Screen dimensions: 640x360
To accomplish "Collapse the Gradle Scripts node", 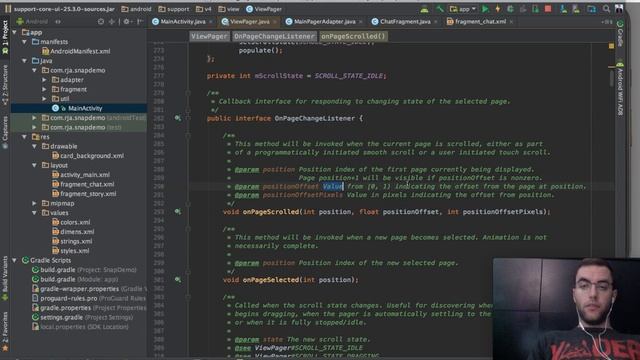I will [15, 260].
